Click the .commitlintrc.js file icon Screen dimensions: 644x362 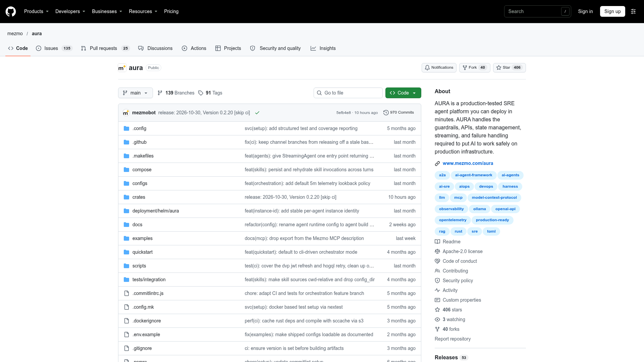[x=126, y=293]
